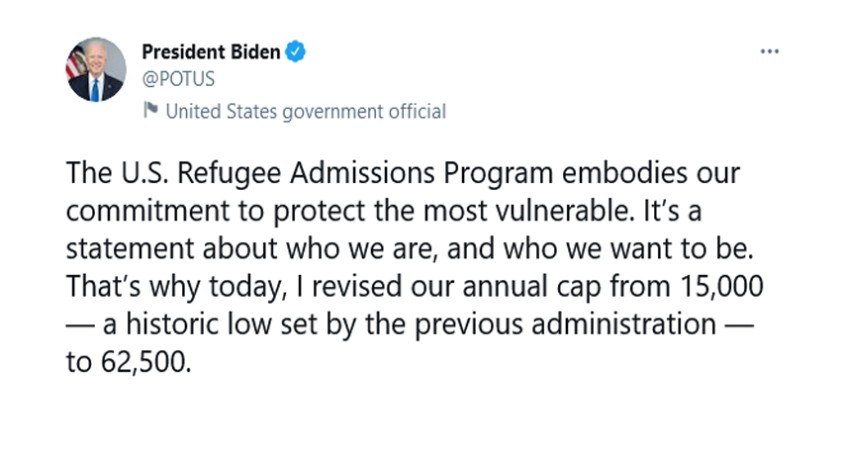Open the @POTUS handle link
The width and height of the screenshot is (843, 460).
click(x=178, y=79)
